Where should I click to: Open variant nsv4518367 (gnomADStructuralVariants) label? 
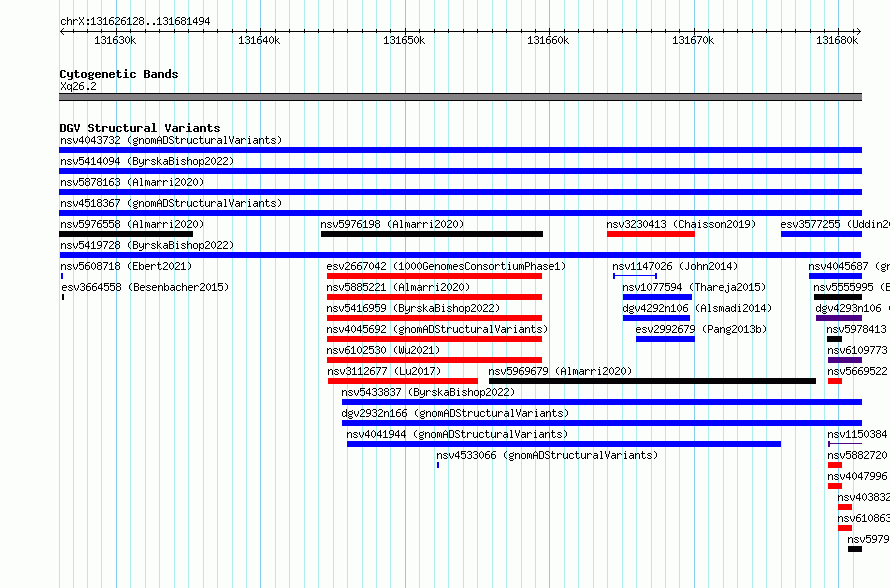(171, 203)
